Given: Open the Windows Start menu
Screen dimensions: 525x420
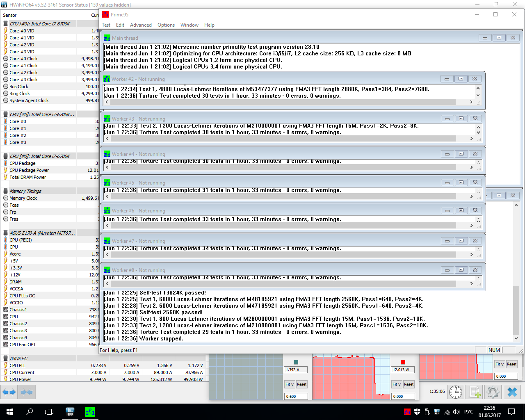Looking at the screenshot, I should [x=10, y=412].
